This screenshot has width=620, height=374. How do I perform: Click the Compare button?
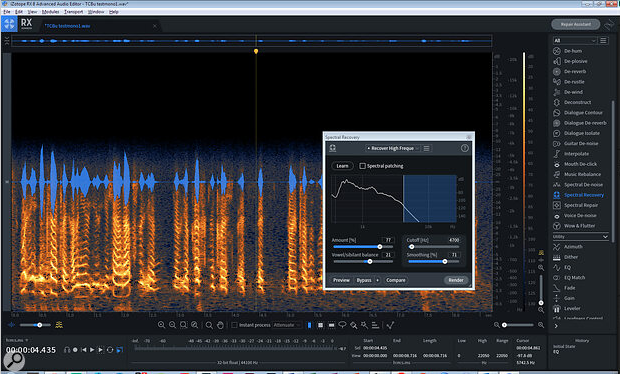point(396,280)
